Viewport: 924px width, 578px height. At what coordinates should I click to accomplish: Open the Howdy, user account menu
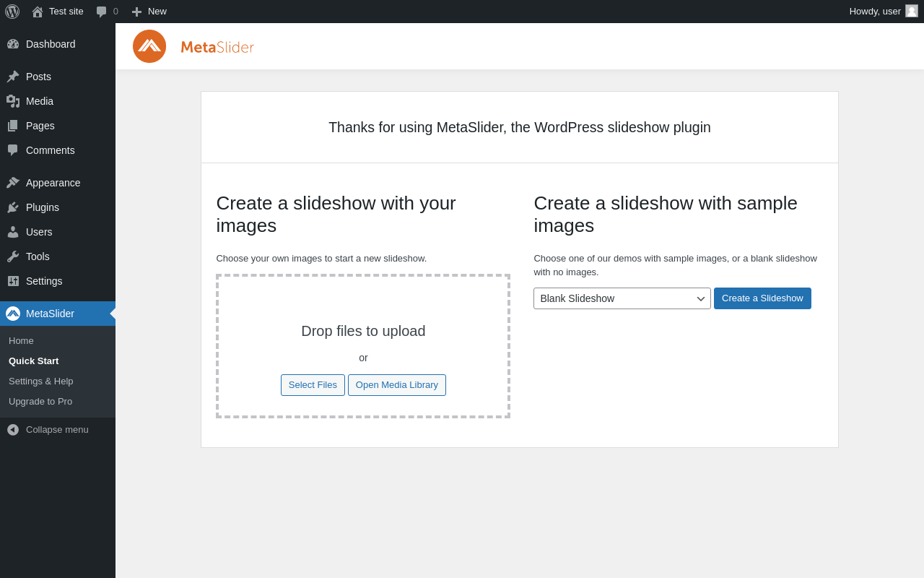click(874, 11)
